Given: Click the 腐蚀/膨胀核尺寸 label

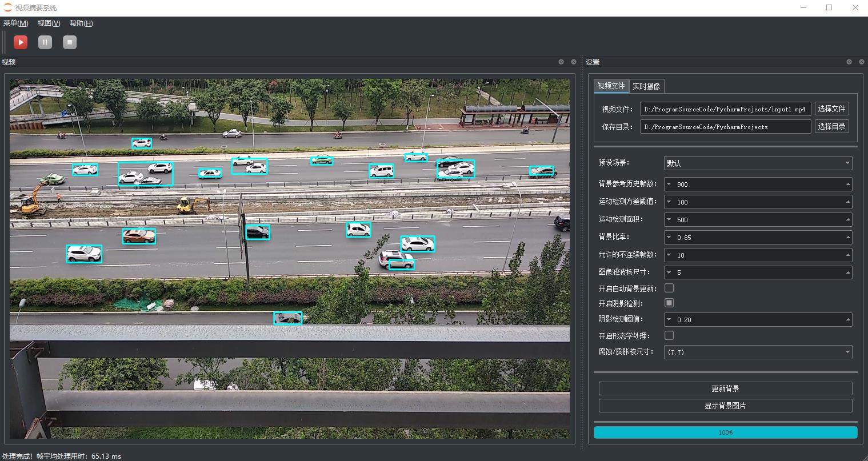Looking at the screenshot, I should (626, 352).
